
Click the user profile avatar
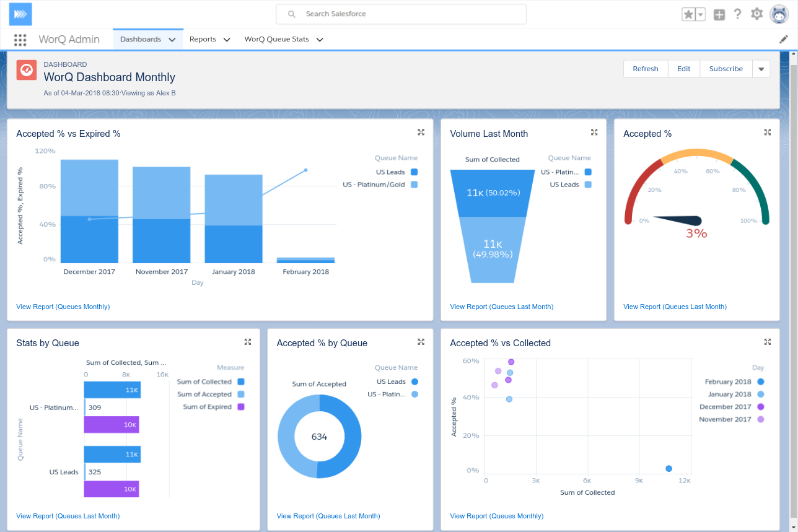click(x=779, y=14)
